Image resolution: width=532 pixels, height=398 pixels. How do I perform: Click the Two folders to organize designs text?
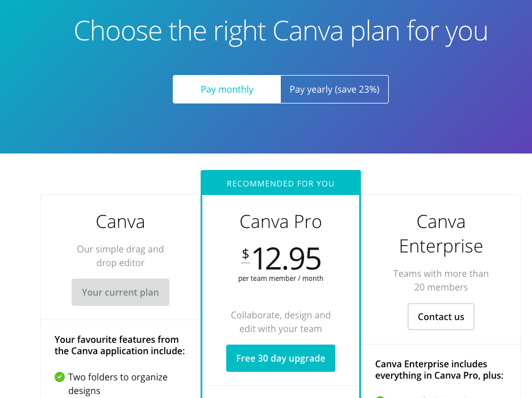point(118,384)
